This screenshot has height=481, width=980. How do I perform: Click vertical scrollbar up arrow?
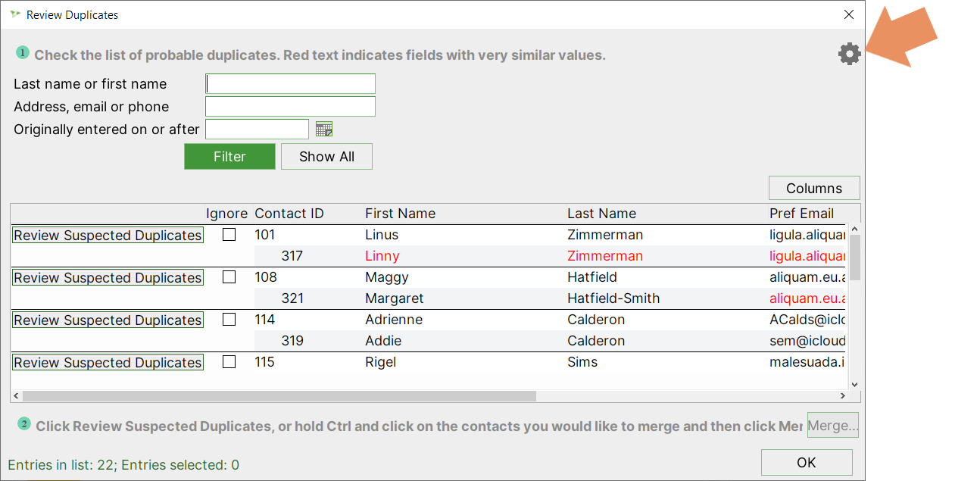(855, 229)
